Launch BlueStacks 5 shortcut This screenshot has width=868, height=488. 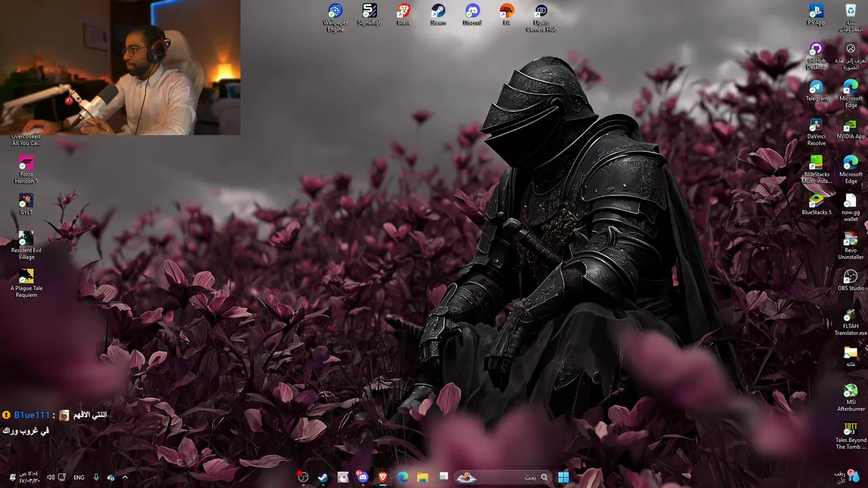tap(816, 205)
